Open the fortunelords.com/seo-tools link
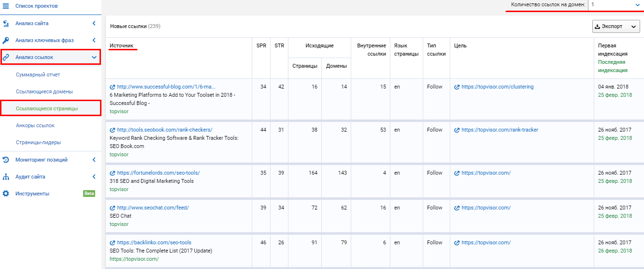 (x=158, y=173)
